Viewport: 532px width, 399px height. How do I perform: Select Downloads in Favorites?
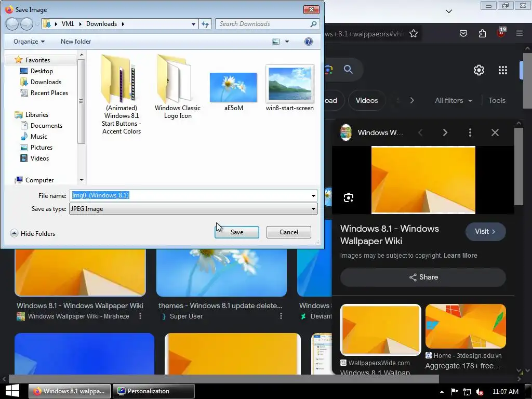(x=46, y=82)
